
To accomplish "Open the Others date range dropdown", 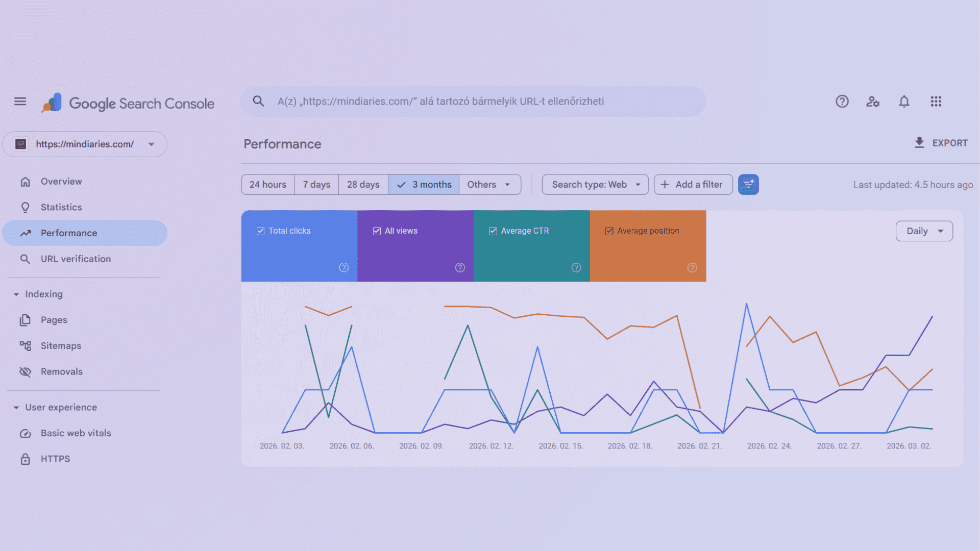I will [x=490, y=185].
